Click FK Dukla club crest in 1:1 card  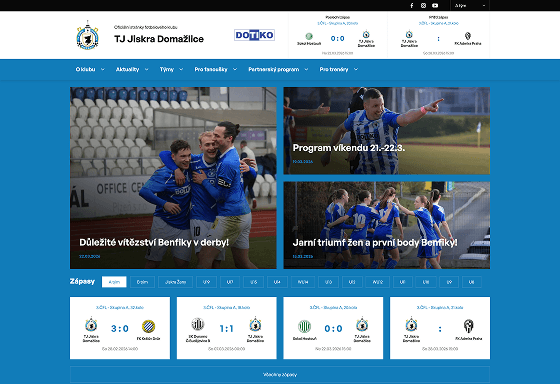(198, 324)
